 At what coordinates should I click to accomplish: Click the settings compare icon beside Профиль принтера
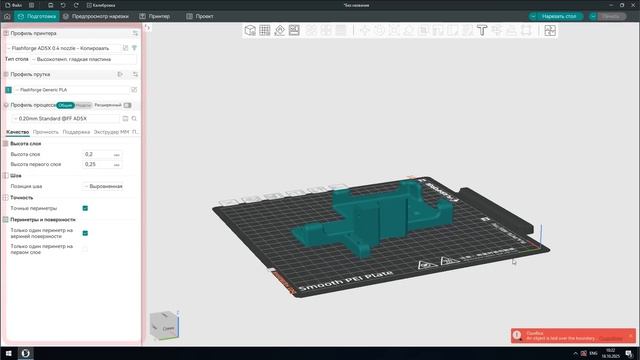click(135, 33)
